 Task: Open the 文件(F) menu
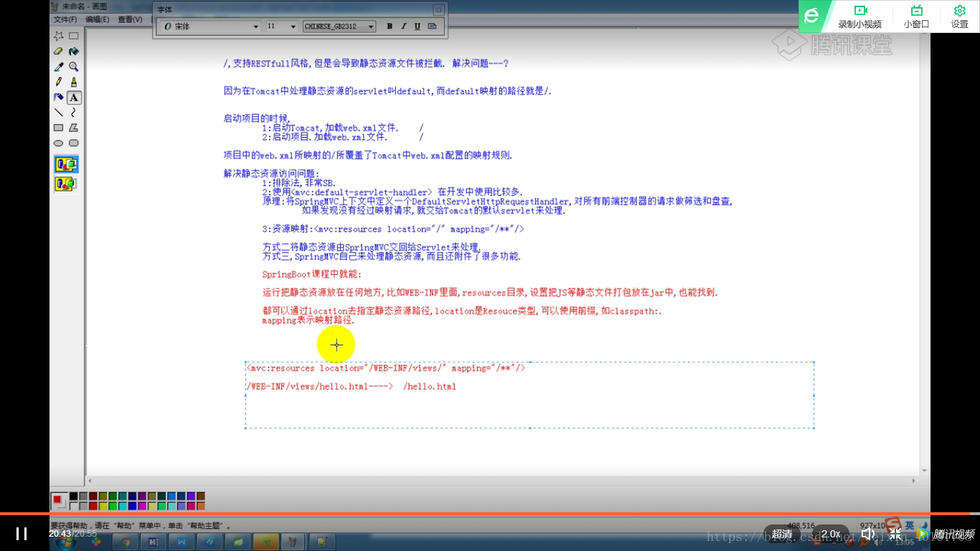point(65,19)
